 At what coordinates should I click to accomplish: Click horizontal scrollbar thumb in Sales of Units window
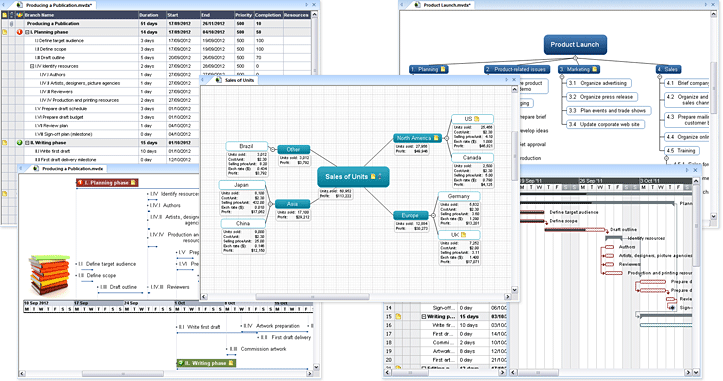pos(312,297)
